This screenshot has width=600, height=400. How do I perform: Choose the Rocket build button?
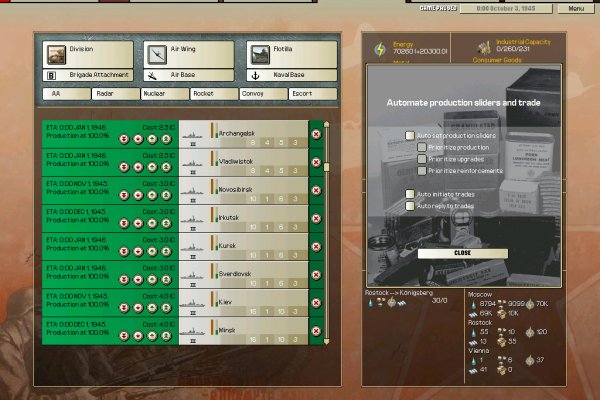click(214, 94)
